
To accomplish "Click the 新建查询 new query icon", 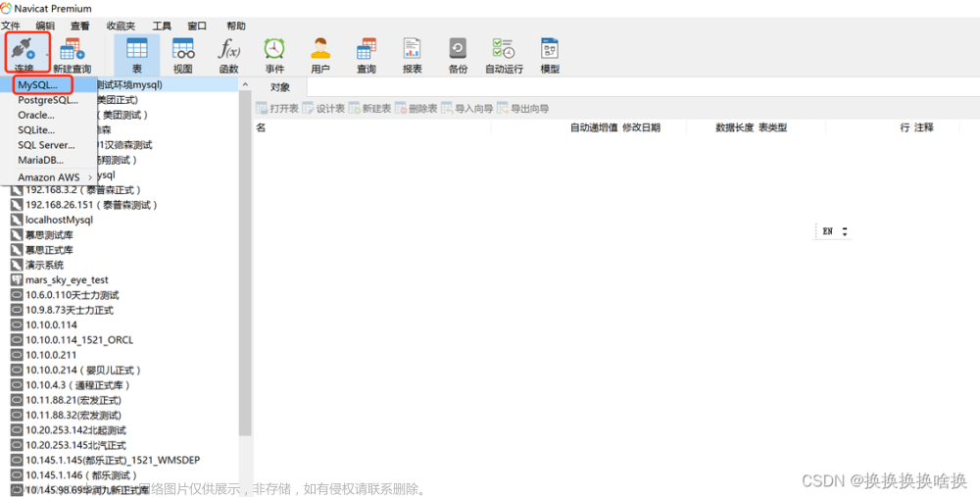I will click(x=72, y=54).
